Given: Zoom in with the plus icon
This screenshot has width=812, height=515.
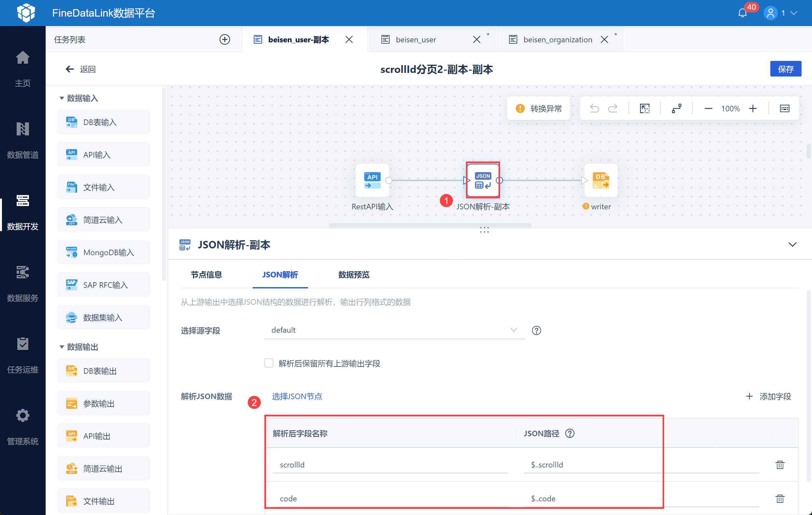Looking at the screenshot, I should click(x=753, y=109).
